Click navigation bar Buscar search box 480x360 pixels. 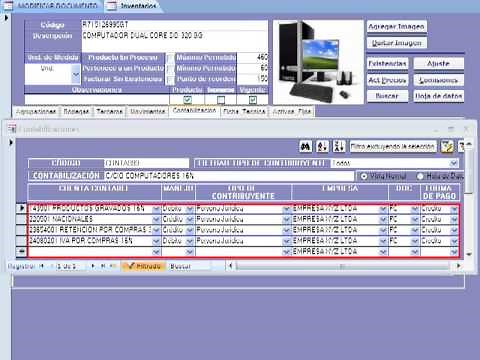189,266
